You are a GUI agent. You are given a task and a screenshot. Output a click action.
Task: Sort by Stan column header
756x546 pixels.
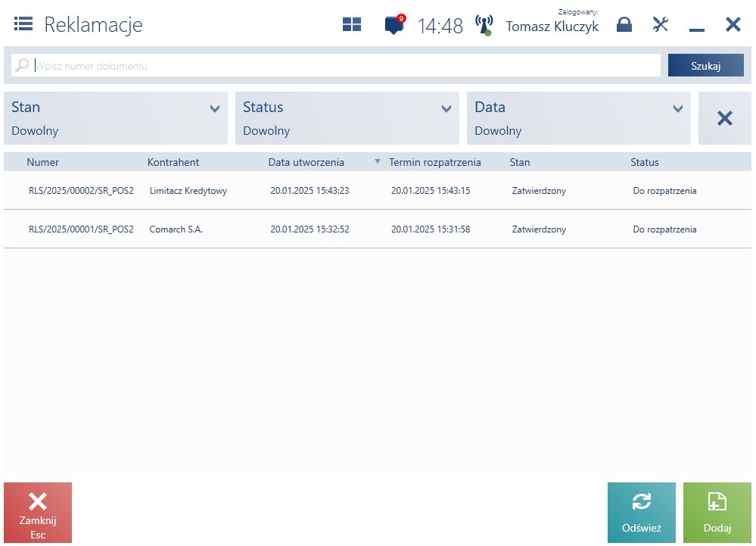click(x=520, y=162)
